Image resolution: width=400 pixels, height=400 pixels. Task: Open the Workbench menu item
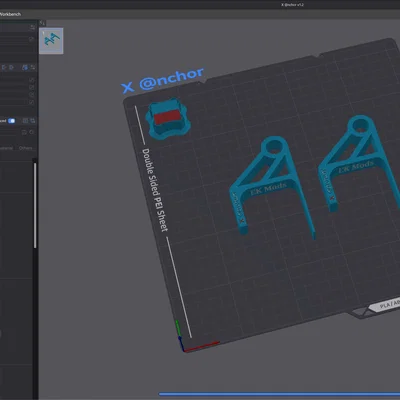(x=10, y=14)
